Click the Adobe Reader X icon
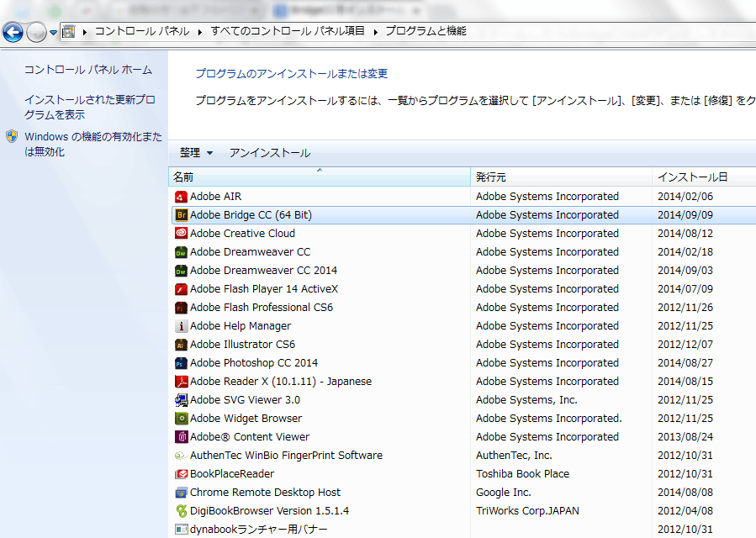The image size is (756, 538). (x=181, y=382)
